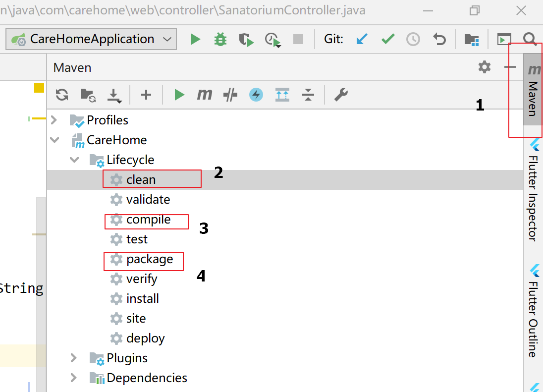Open the Maven panel settings gear
This screenshot has width=543, height=392.
(x=485, y=67)
